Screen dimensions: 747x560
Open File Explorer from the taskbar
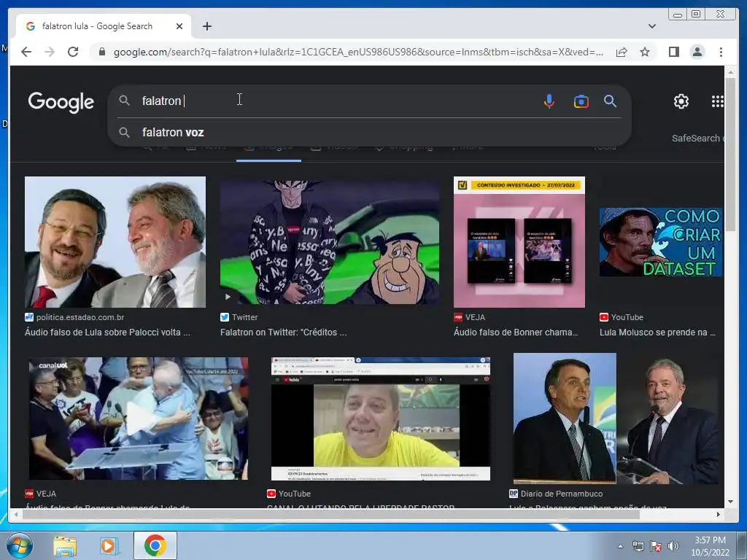point(65,546)
